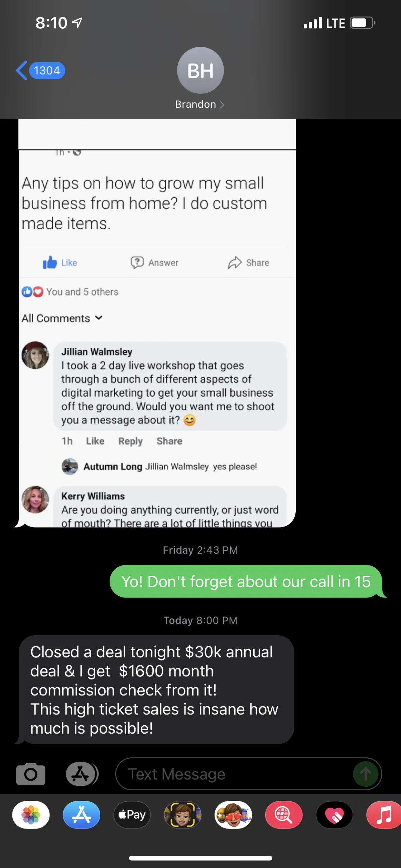
Task: Open Photos app in the iMessage bar
Action: click(31, 815)
